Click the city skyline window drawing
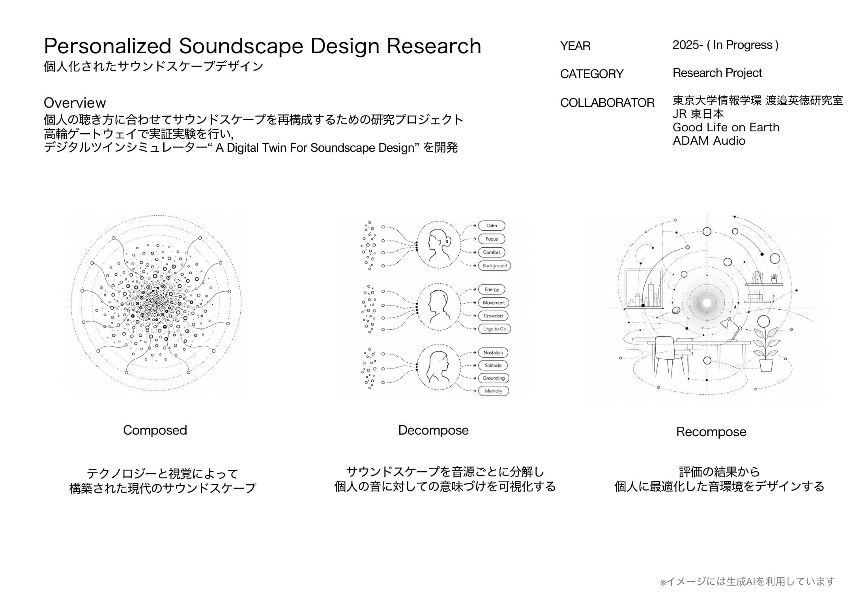 click(x=644, y=288)
